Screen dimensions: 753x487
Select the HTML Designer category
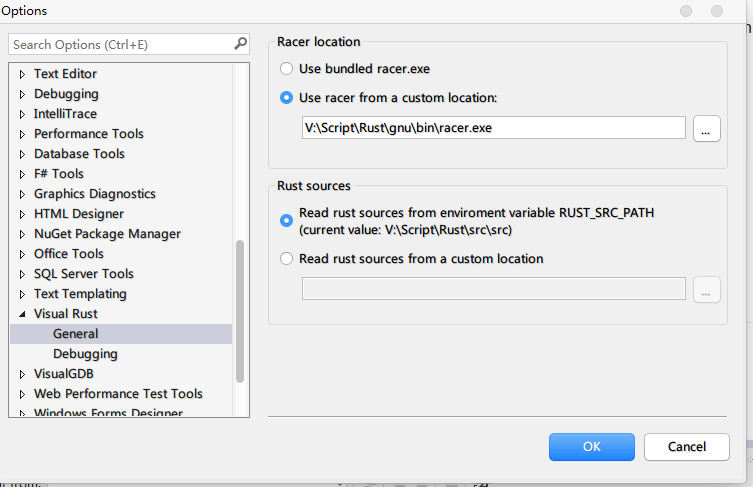click(x=78, y=214)
